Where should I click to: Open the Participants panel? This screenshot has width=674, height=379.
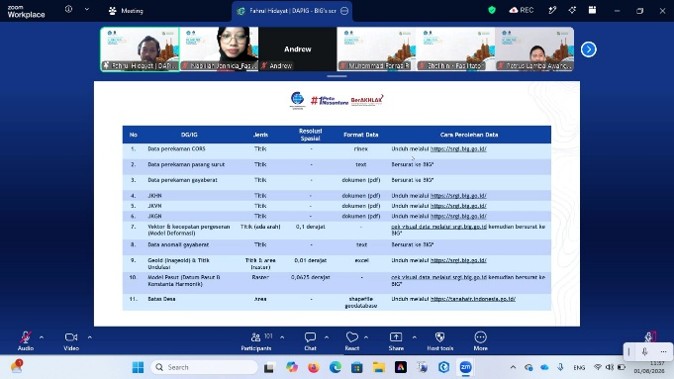pyautogui.click(x=256, y=341)
